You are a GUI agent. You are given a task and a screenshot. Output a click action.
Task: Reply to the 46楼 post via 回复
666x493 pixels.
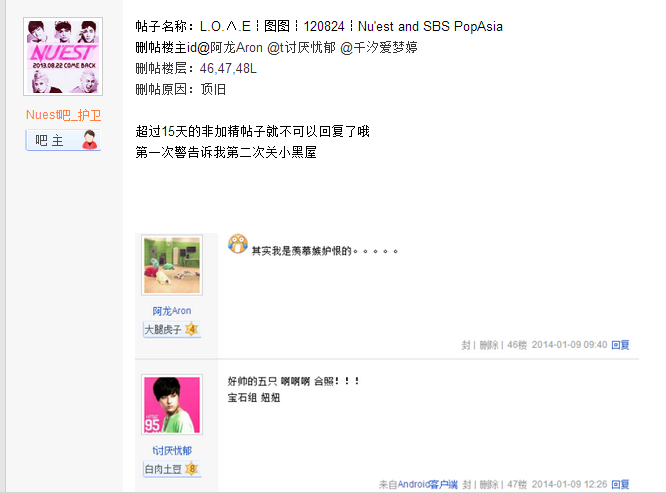point(620,345)
